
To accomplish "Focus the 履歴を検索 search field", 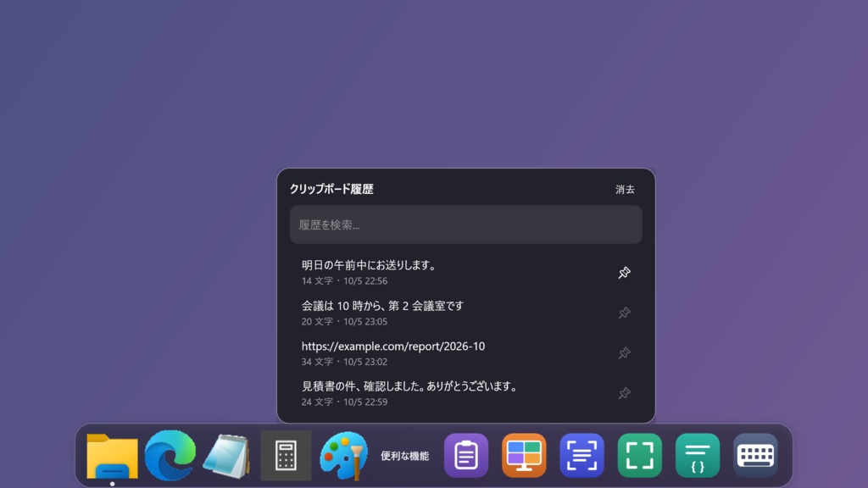I will (x=465, y=225).
